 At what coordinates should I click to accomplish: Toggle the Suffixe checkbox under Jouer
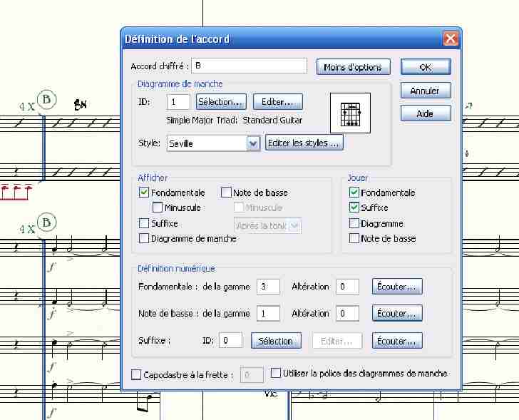coord(354,208)
